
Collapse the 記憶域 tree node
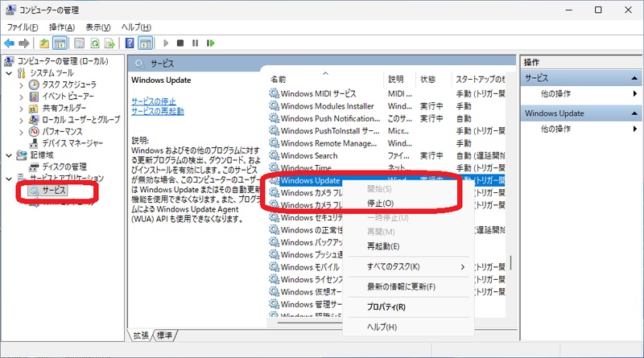pos(9,155)
